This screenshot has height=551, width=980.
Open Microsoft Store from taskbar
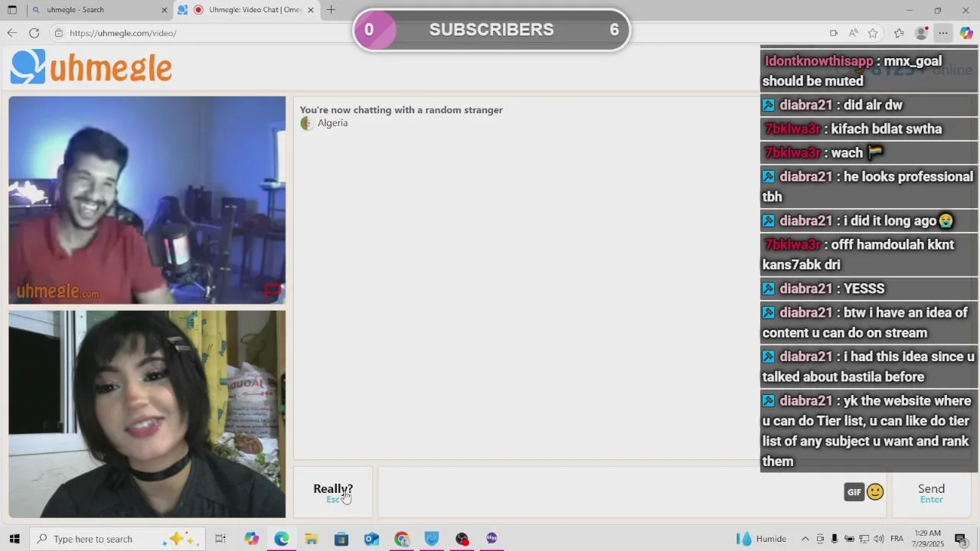341,539
